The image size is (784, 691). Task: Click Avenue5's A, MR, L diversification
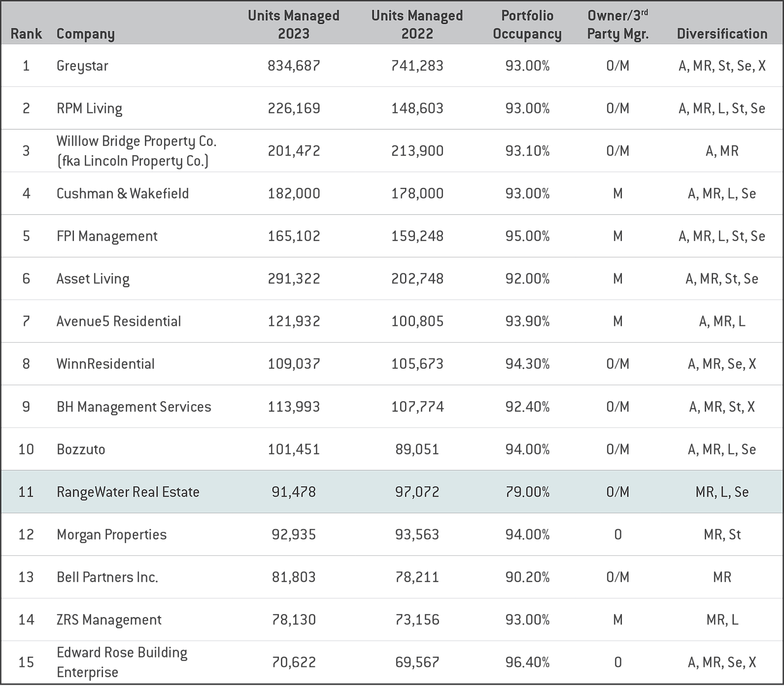point(722,321)
